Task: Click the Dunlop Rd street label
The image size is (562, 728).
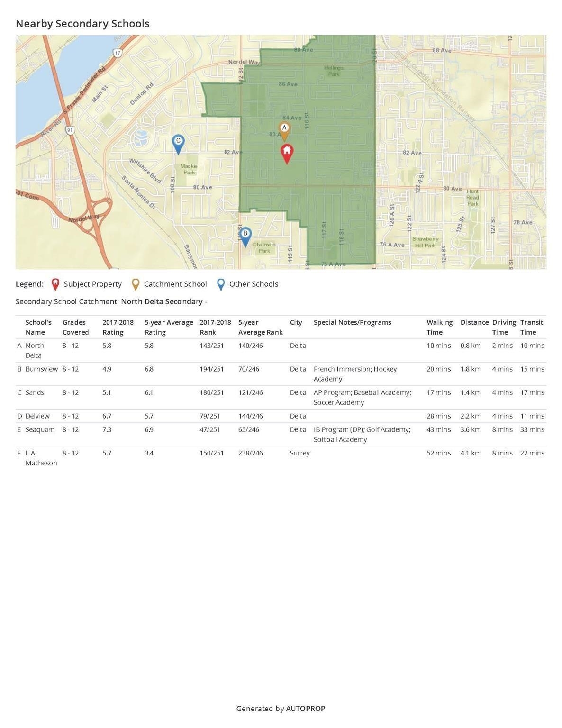Action: [x=142, y=94]
